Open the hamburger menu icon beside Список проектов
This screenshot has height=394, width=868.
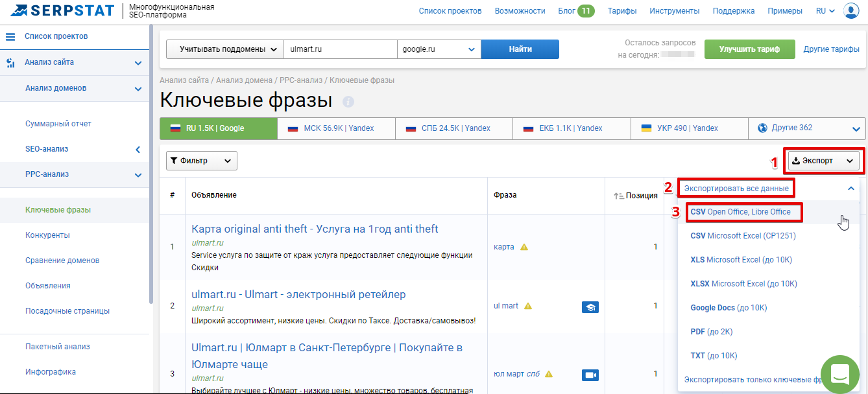[10, 37]
